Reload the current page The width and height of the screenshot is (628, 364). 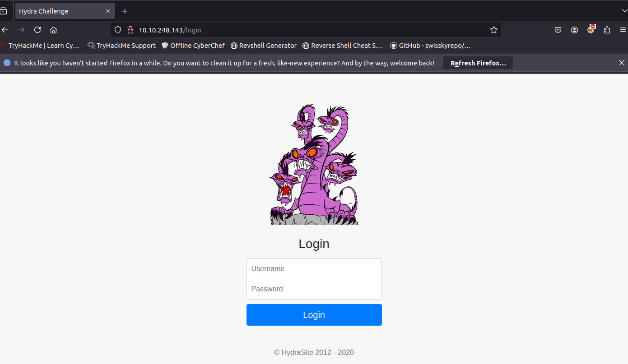click(x=37, y=30)
